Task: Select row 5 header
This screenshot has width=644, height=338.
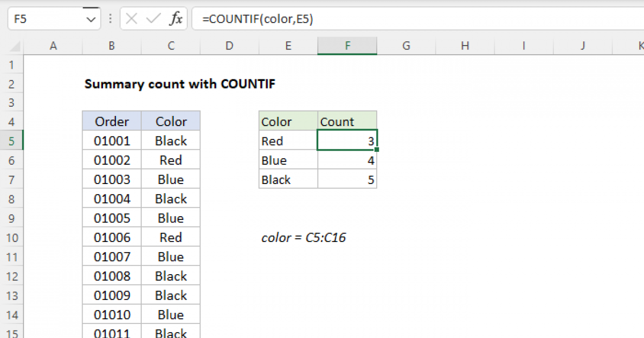Action: point(12,141)
